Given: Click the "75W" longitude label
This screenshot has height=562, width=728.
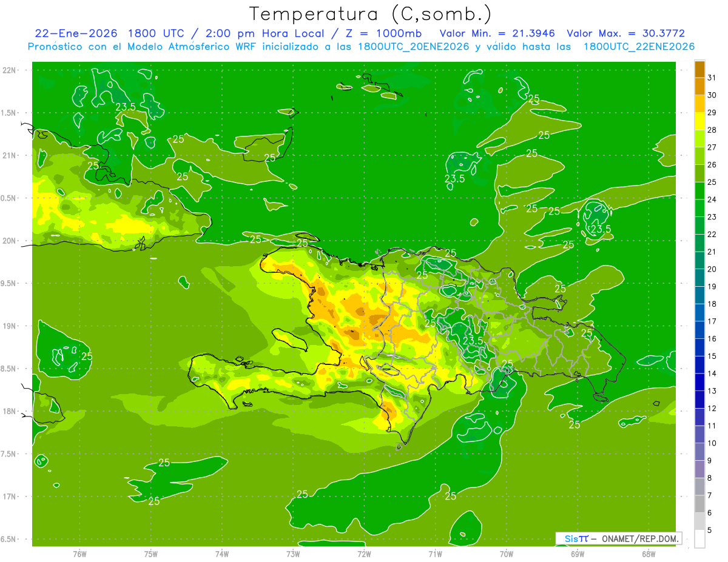Looking at the screenshot, I should 150,554.
